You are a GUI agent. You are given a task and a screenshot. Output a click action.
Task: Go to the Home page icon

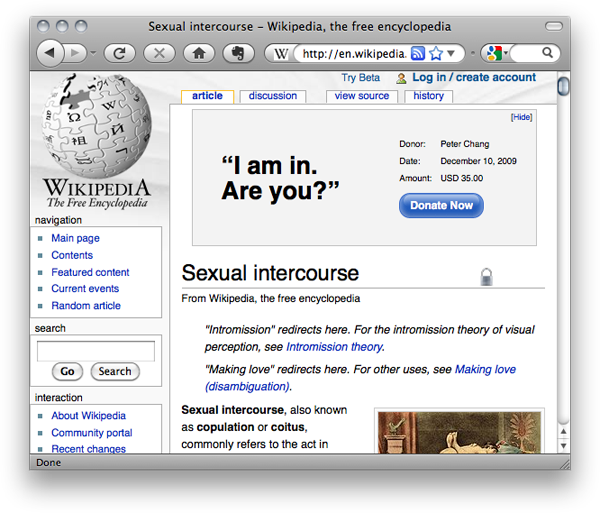199,53
